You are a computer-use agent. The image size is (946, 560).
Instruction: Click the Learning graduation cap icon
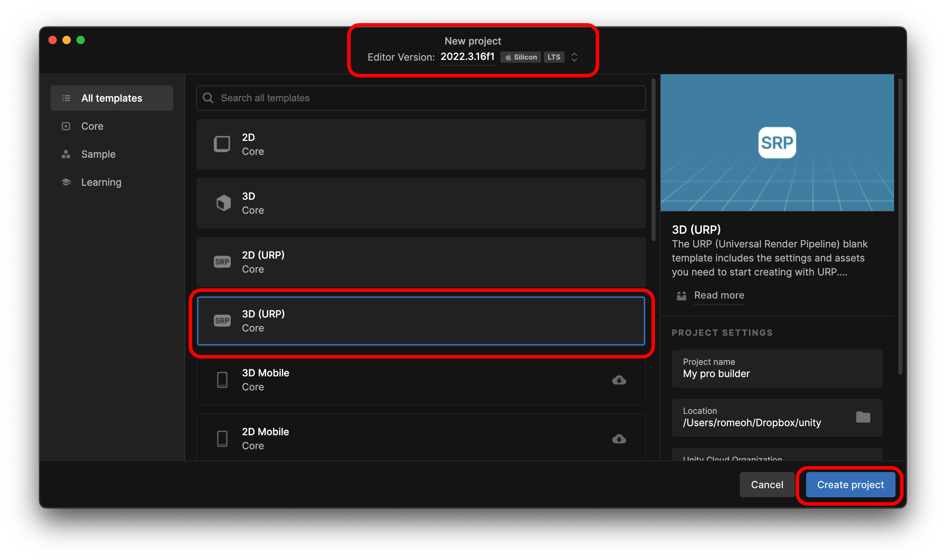tap(66, 182)
